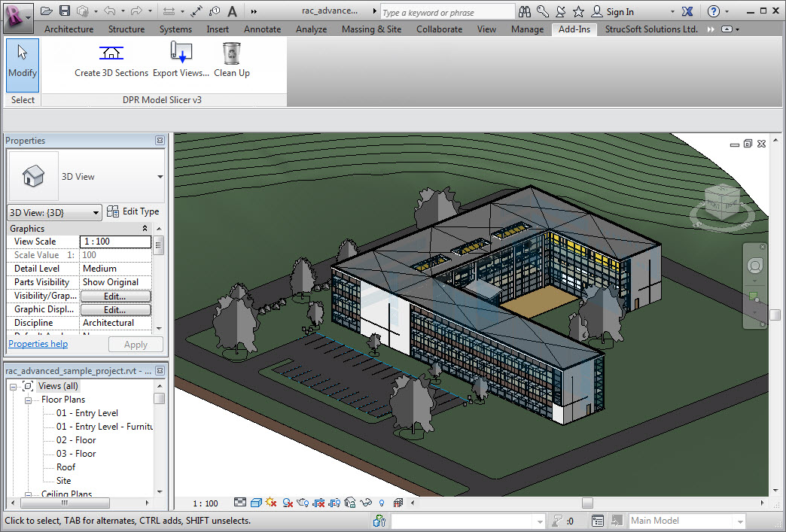Image resolution: width=786 pixels, height=532 pixels.
Task: Click the Export Views tool icon
Action: pyautogui.click(x=181, y=53)
